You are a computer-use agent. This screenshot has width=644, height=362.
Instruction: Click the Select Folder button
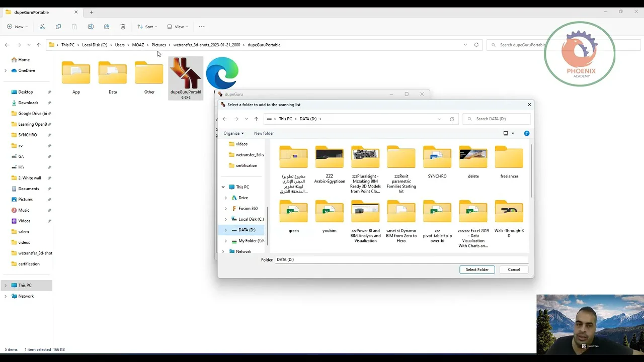click(x=477, y=269)
